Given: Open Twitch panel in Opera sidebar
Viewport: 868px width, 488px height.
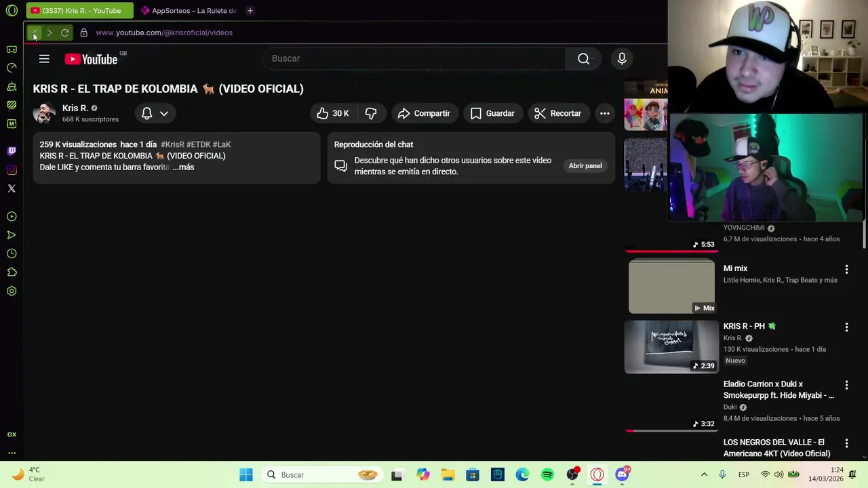Looking at the screenshot, I should (12, 151).
